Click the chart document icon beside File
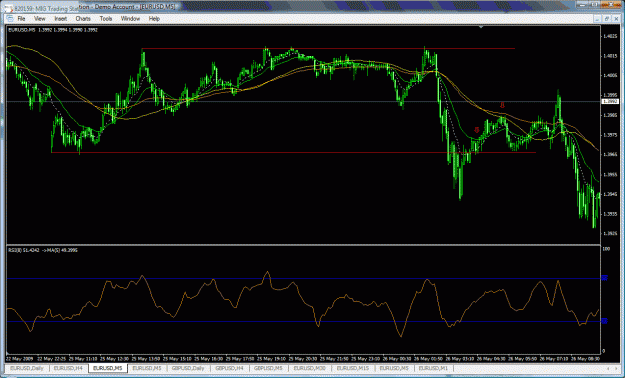This screenshot has width=625, height=378. point(10,19)
